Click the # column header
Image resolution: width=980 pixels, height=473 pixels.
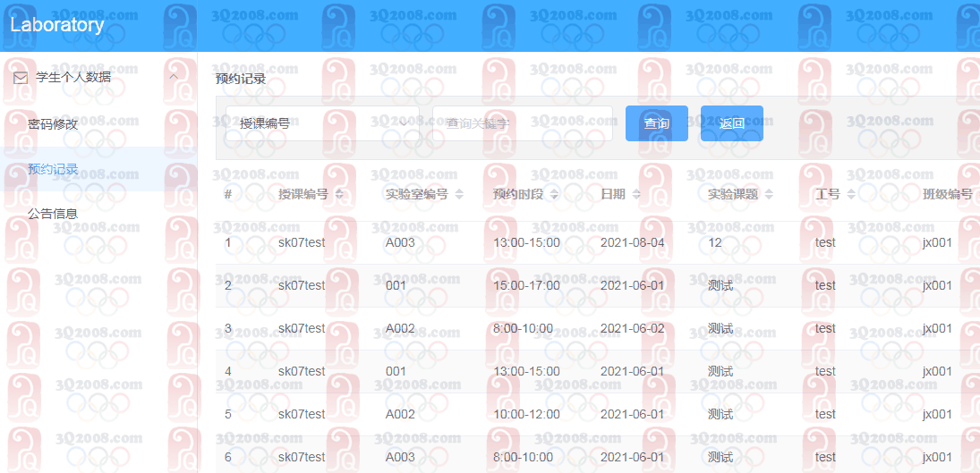[228, 195]
